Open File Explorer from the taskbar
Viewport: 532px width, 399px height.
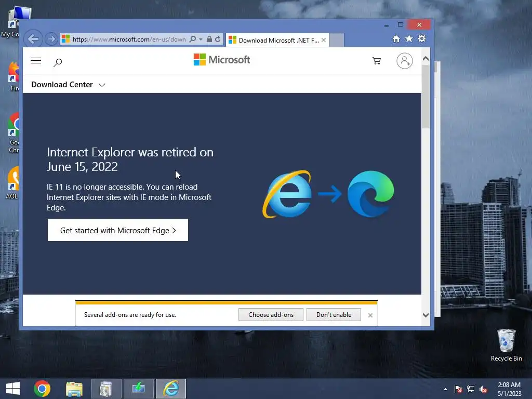point(74,389)
